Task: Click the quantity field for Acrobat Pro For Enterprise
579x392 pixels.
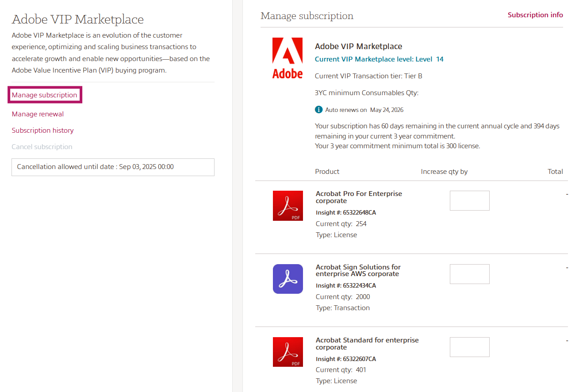Action: (x=469, y=200)
